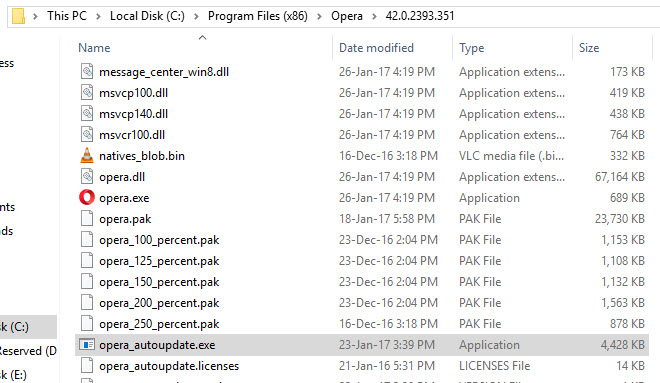
Task: Click the red Opera logo icon for opera.exe
Action: (x=87, y=197)
